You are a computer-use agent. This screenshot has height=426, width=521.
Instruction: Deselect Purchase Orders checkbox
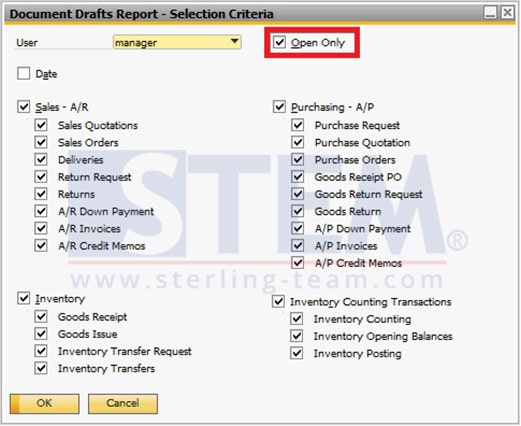pos(298,159)
